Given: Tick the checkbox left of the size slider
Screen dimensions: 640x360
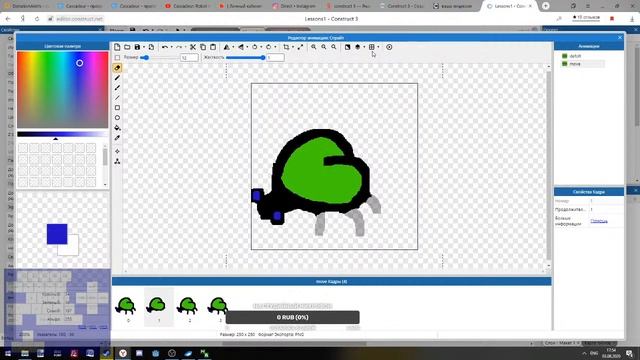Looking at the screenshot, I should [x=118, y=58].
